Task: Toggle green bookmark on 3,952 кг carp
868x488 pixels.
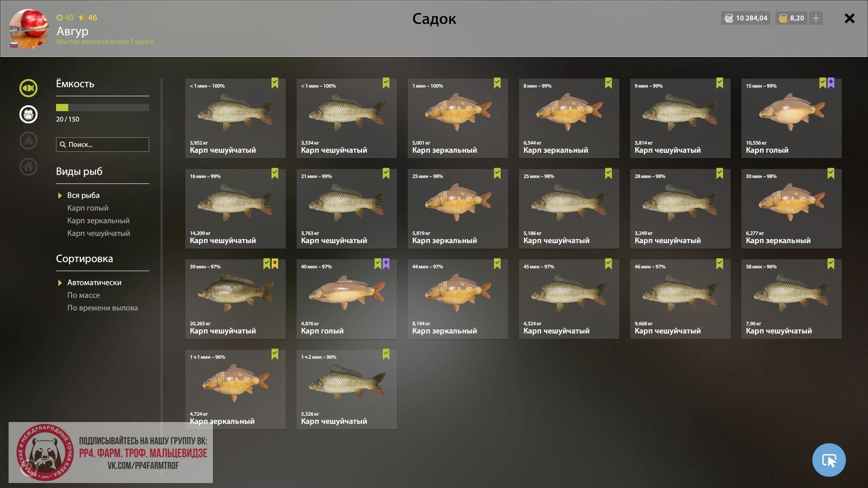Action: tap(275, 83)
